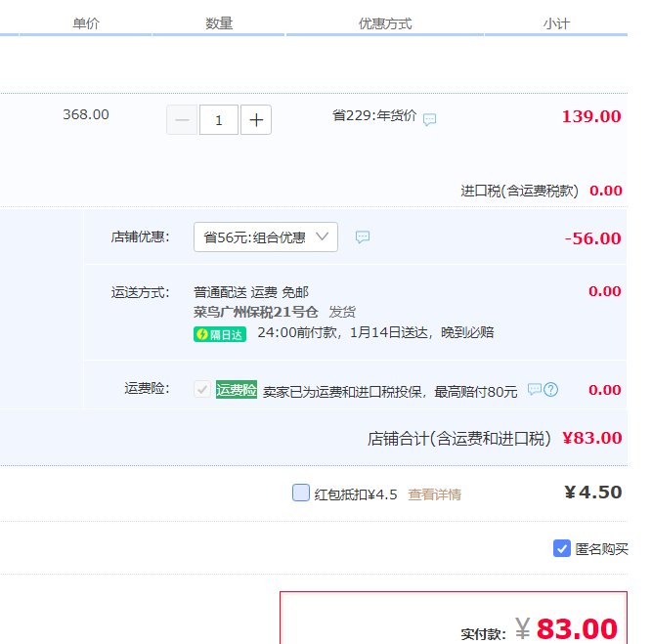Uncheck the 匿名购买 anonymous purchase checkbox
Screen dimensions: 652x644
pos(562,548)
